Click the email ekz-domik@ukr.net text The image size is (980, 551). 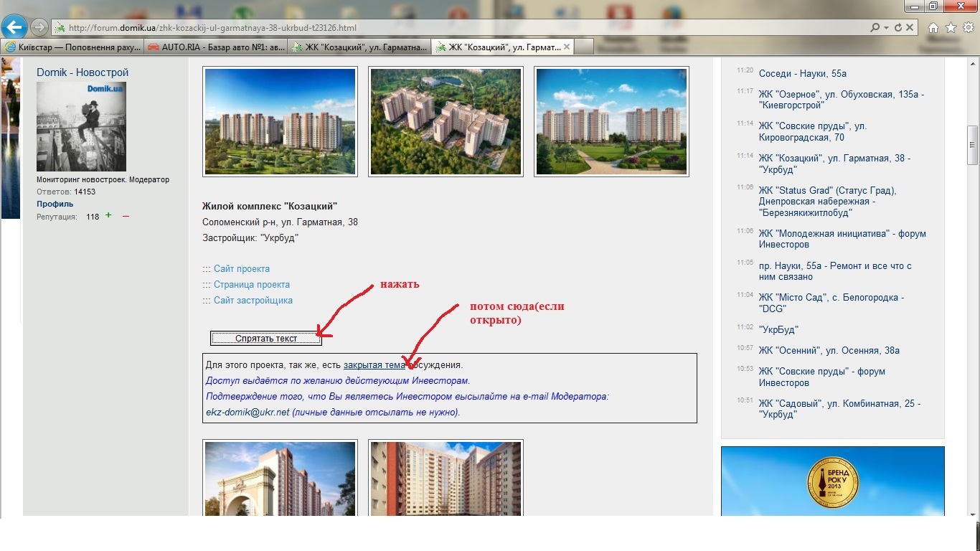click(x=248, y=413)
